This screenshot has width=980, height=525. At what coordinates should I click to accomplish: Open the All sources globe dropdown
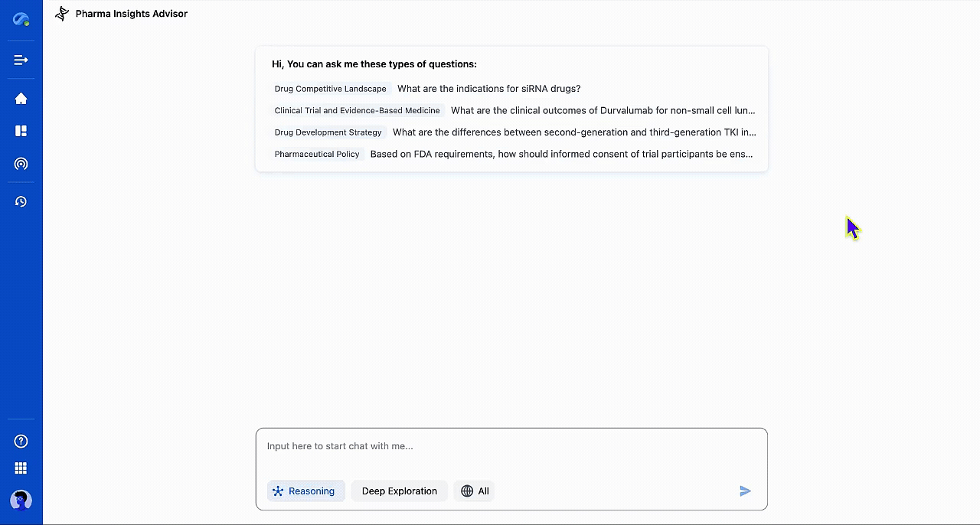click(x=475, y=491)
